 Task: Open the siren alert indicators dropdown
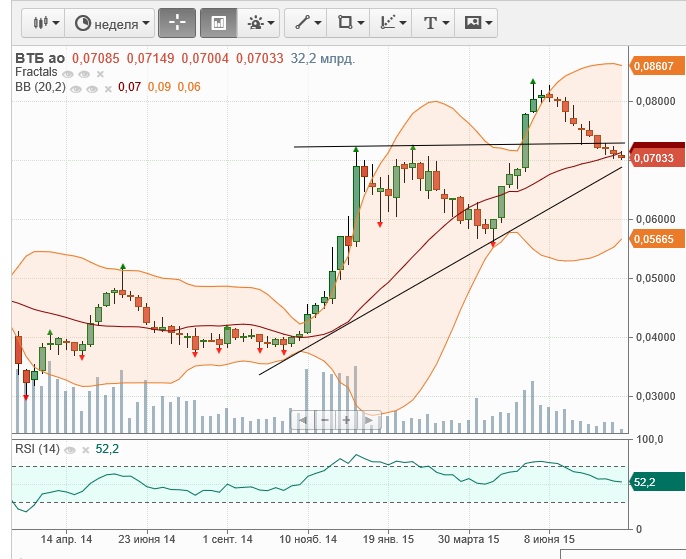(x=259, y=23)
